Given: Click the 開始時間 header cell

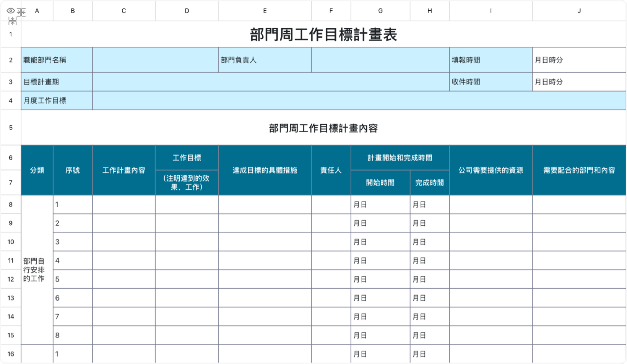Looking at the screenshot, I should point(380,183).
